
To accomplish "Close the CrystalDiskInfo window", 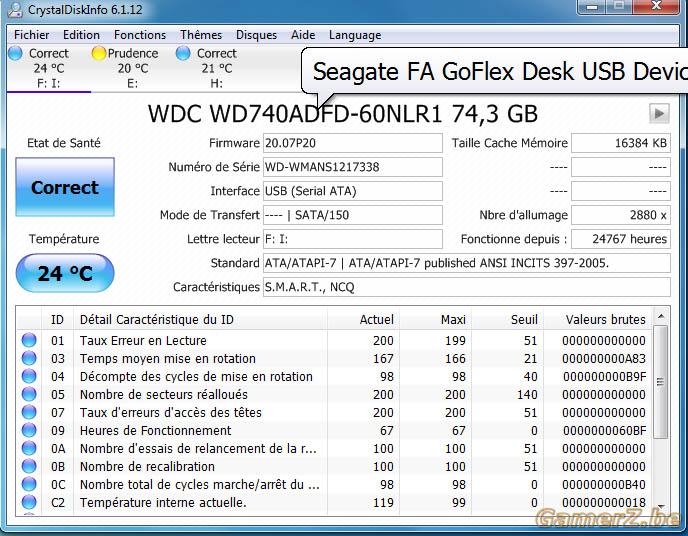I will point(656,7).
